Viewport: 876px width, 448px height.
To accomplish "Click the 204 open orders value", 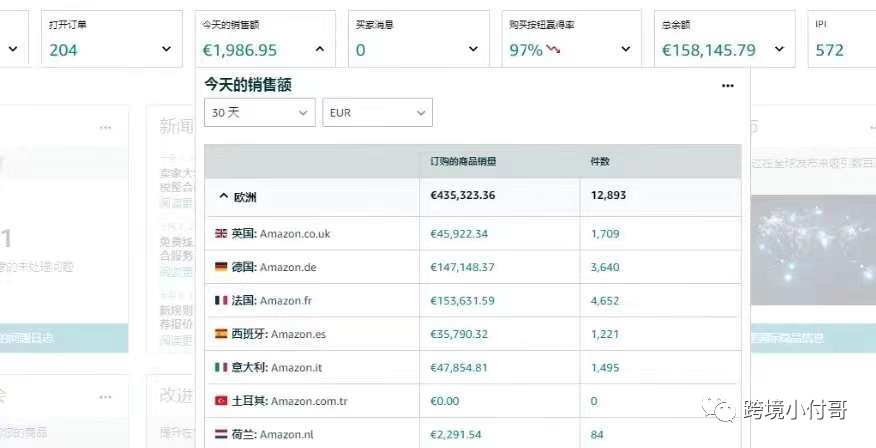I will 63,50.
